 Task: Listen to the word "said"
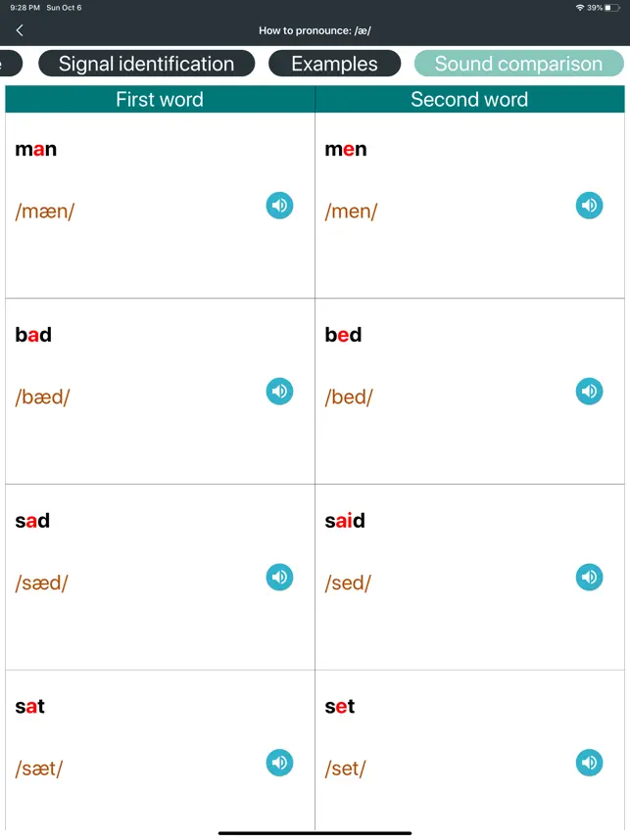tap(589, 578)
